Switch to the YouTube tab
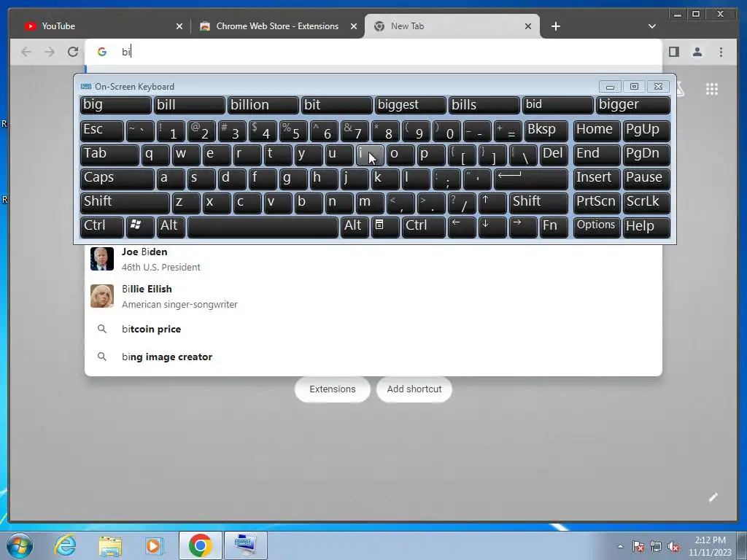The image size is (747, 560). click(x=102, y=26)
